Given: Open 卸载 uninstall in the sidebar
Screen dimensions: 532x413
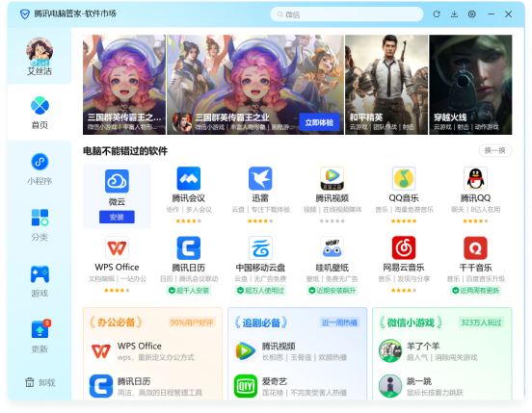Looking at the screenshot, I should pos(40,382).
